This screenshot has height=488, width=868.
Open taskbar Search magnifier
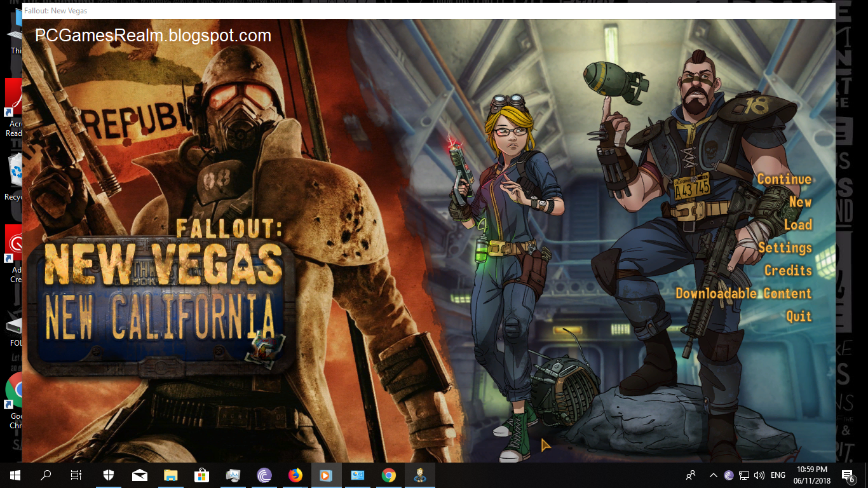click(x=46, y=475)
